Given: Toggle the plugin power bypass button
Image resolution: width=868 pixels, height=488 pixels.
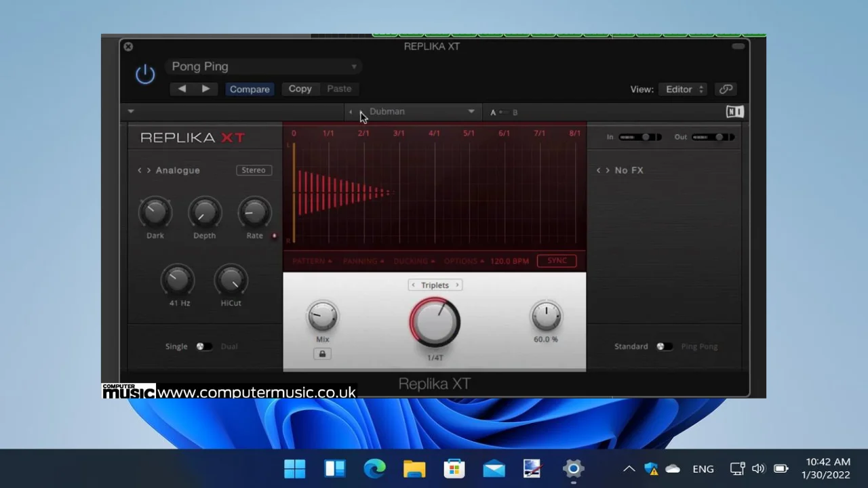Looking at the screenshot, I should pos(145,75).
